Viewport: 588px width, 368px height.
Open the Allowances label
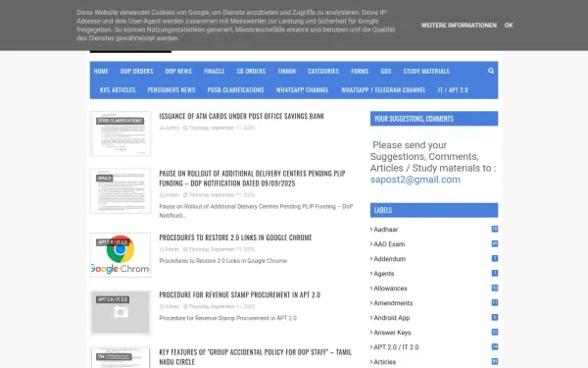390,289
